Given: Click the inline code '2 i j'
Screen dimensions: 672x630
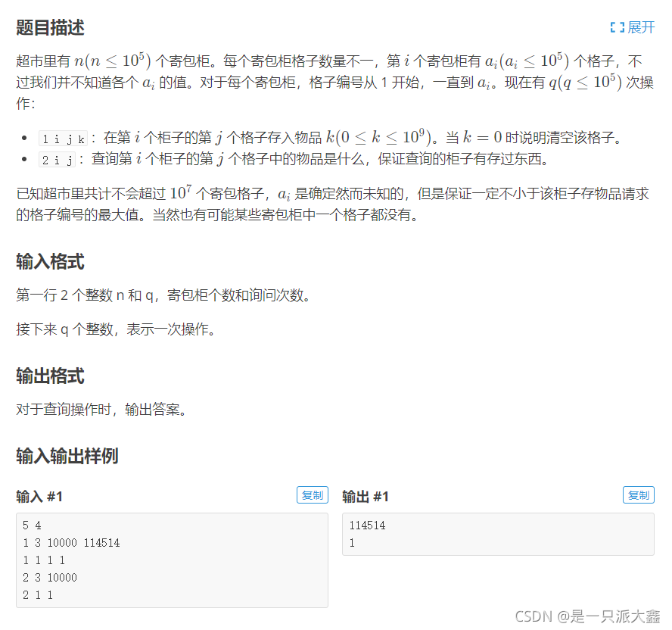Looking at the screenshot, I should coord(57,160).
